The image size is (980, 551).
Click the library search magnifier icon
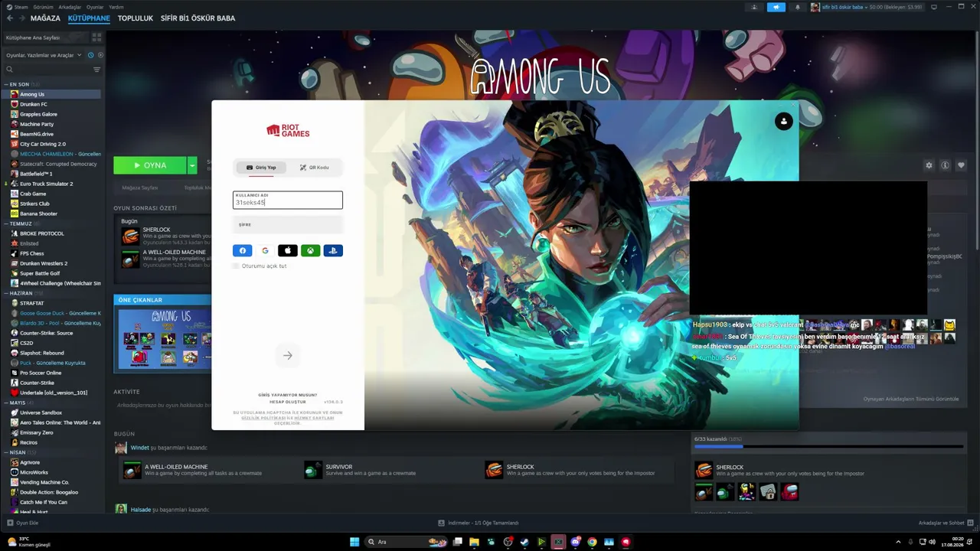pos(9,70)
